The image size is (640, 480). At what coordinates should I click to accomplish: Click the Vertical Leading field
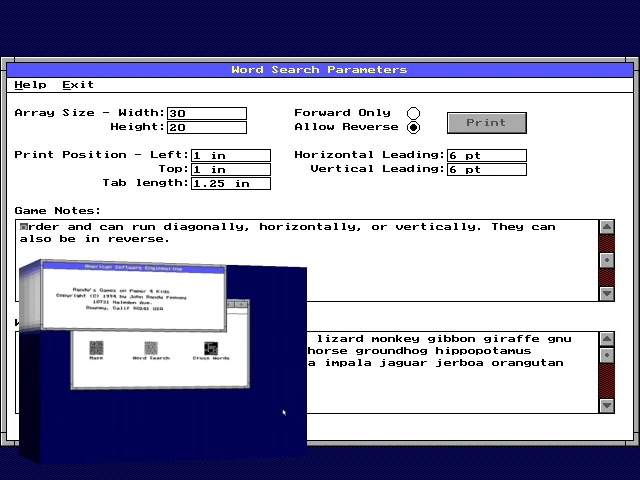[x=487, y=169]
